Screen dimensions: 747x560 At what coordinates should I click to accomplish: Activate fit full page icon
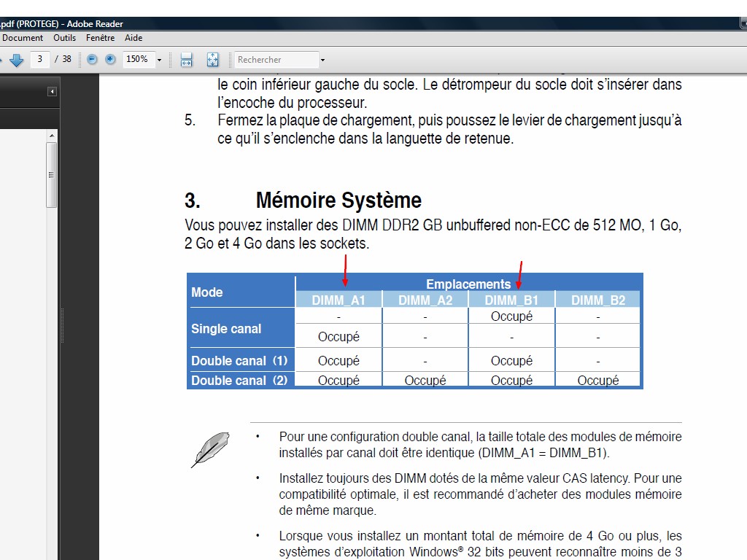tap(212, 60)
